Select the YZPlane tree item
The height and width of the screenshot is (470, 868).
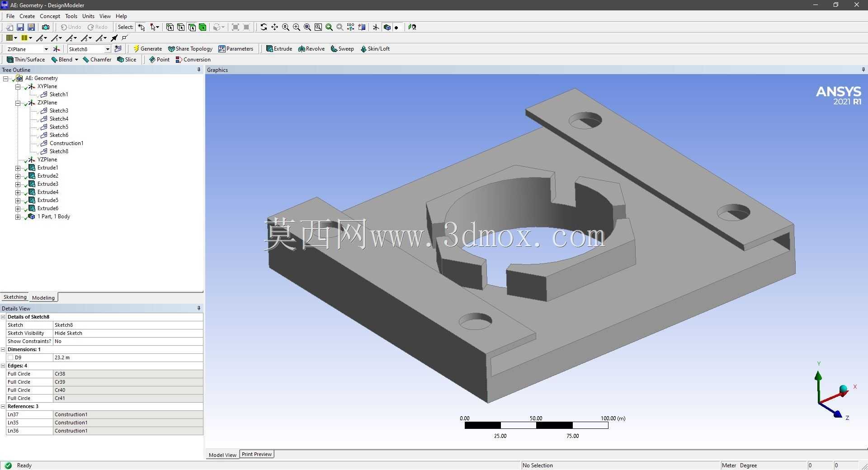pyautogui.click(x=47, y=160)
